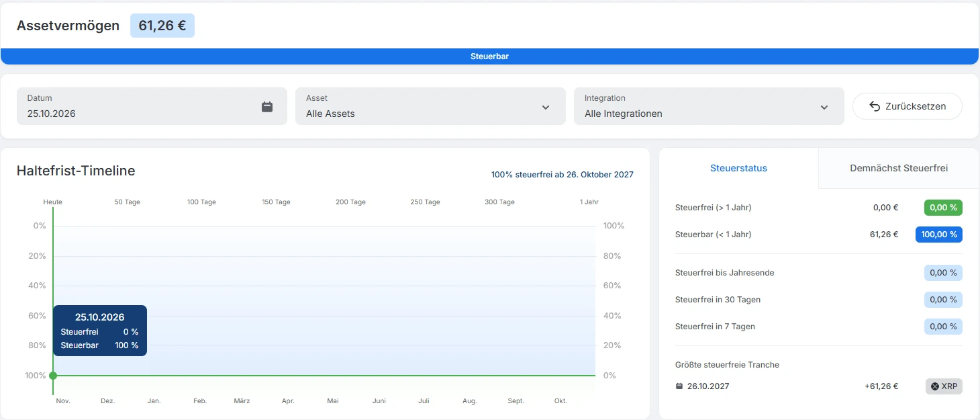980x420 pixels.
Task: Open the calendar picker in the Datum field
Action: click(267, 107)
